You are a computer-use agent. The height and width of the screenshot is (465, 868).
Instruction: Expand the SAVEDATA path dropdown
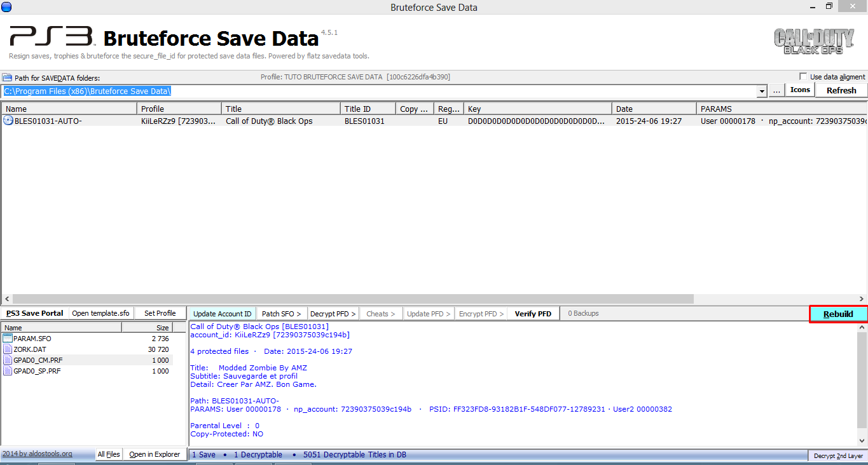(x=762, y=91)
